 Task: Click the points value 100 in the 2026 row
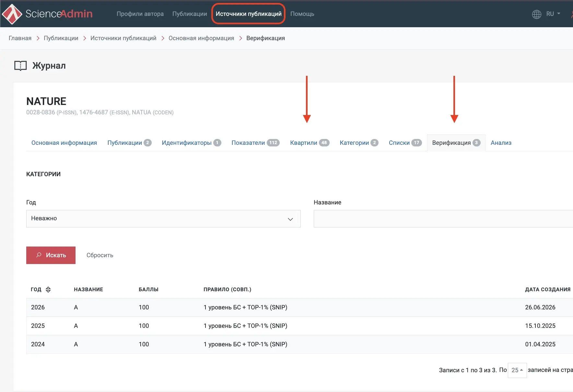point(144,307)
